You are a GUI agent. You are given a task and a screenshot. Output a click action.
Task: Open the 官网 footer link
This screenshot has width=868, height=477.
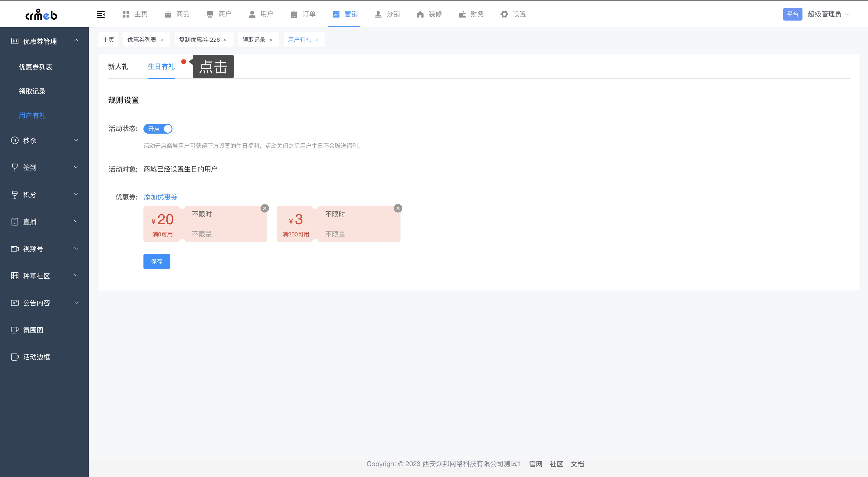click(536, 464)
